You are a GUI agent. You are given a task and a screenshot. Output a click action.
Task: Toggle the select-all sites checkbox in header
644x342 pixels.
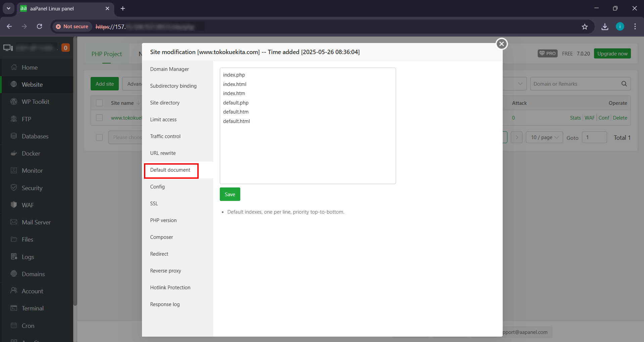[x=99, y=103]
